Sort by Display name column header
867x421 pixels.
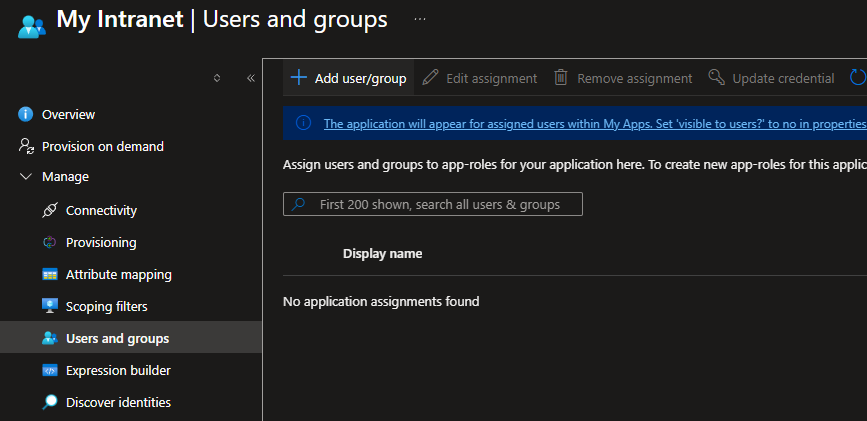[x=383, y=254]
